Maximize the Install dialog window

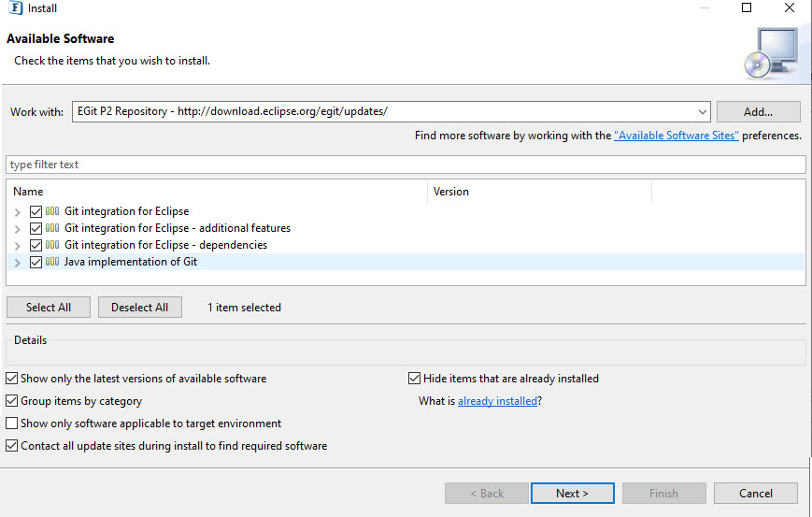click(x=747, y=7)
